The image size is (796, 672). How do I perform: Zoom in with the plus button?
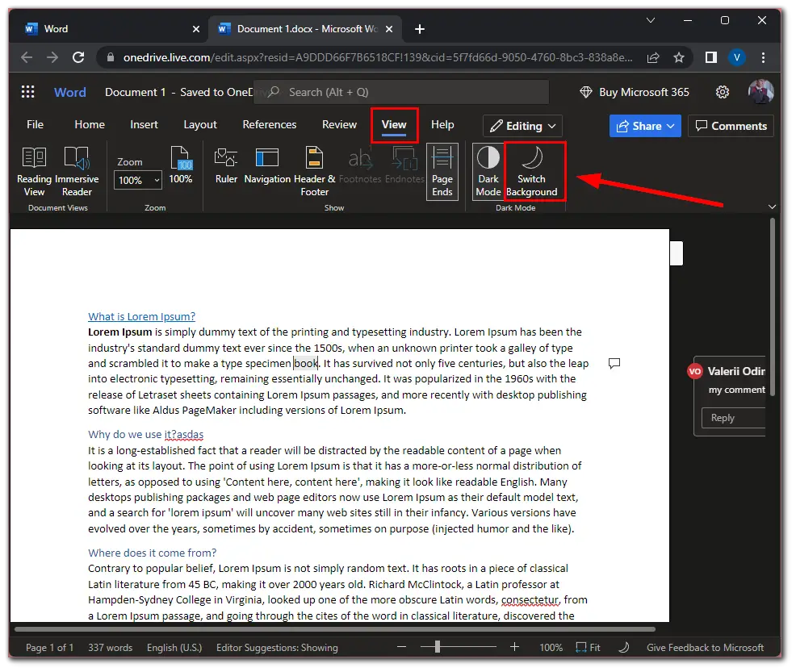point(514,647)
